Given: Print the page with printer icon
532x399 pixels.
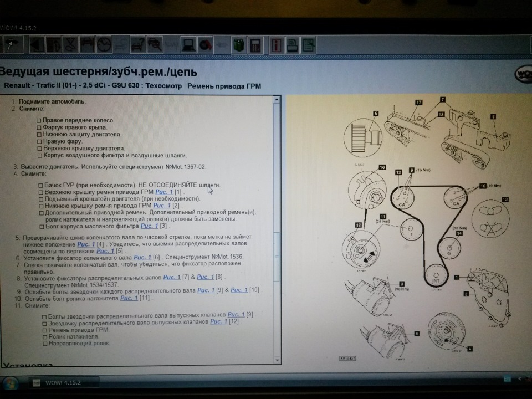Looking at the screenshot, I should (x=293, y=44).
